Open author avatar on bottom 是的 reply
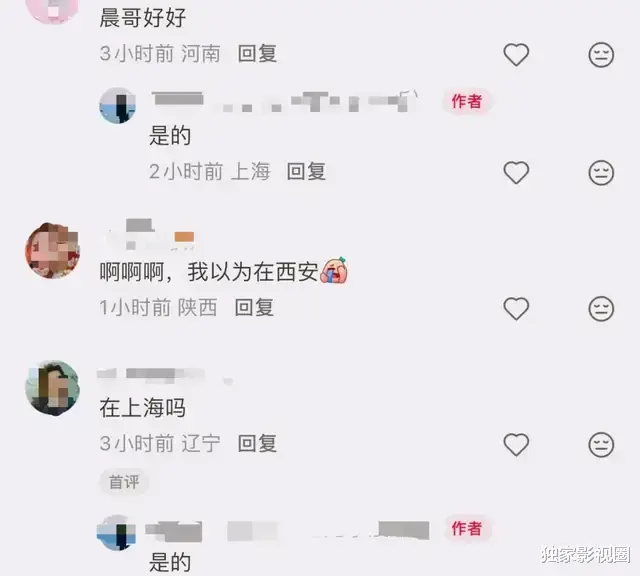 coord(117,532)
